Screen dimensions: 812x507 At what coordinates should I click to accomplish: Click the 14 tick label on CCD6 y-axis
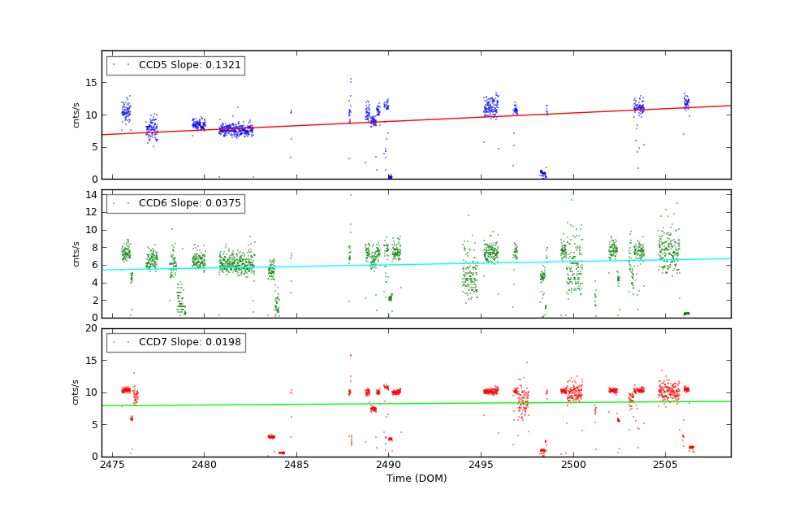92,195
